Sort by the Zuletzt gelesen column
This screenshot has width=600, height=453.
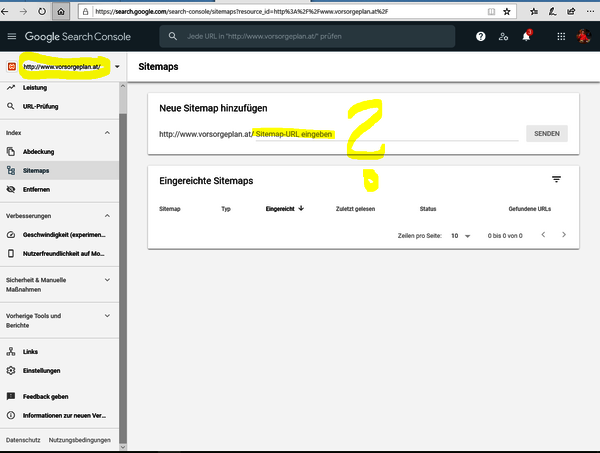(x=355, y=209)
